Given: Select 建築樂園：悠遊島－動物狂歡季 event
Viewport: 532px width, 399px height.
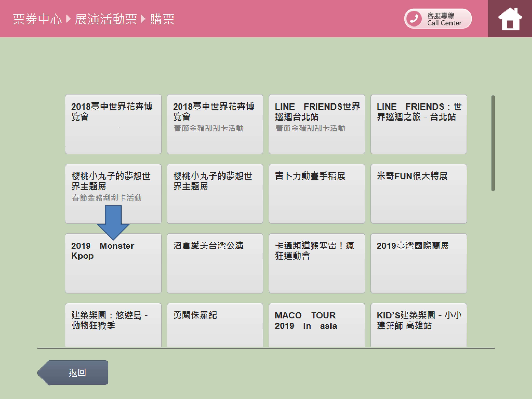Looking at the screenshot, I should [113, 325].
